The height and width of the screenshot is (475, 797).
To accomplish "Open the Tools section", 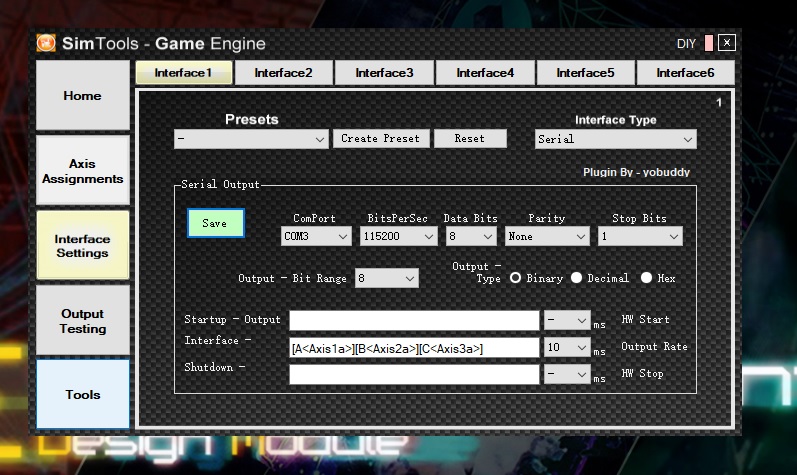I will (x=82, y=395).
